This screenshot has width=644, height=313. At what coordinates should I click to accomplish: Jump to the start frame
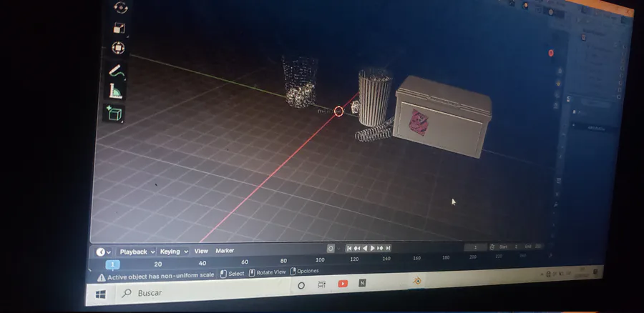349,248
